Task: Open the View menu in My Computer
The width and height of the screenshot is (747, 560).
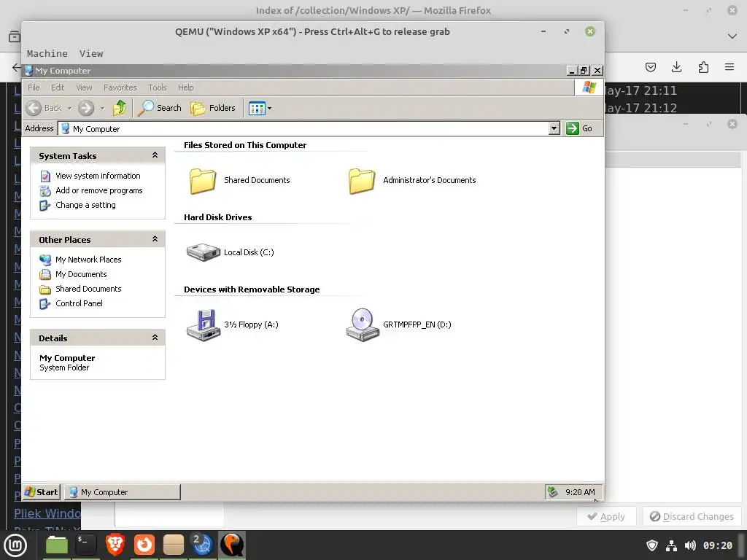Action: point(84,87)
